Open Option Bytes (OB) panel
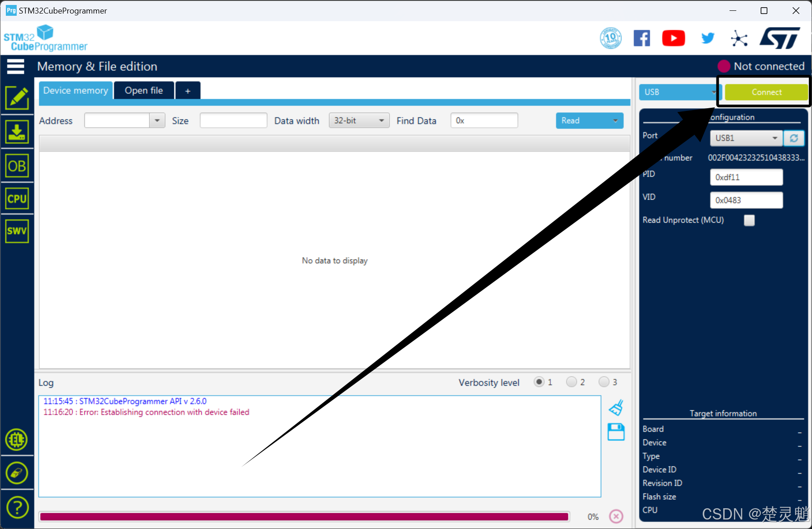 tap(17, 166)
